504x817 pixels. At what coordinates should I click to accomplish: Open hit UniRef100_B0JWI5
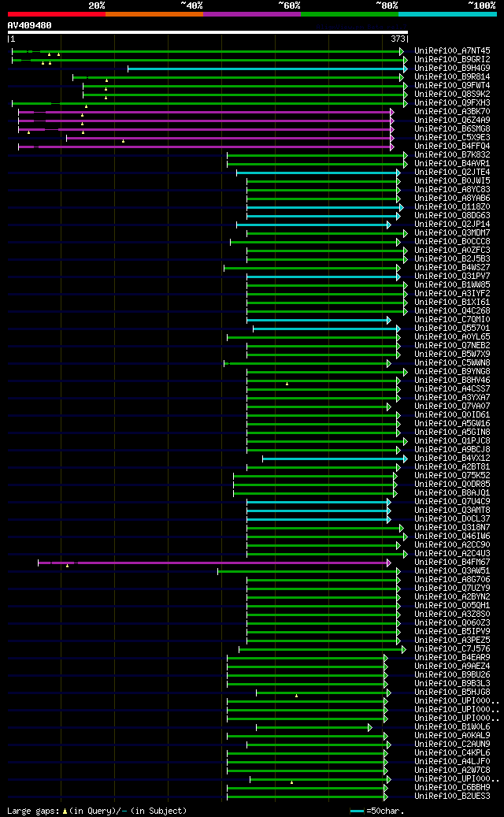click(452, 181)
